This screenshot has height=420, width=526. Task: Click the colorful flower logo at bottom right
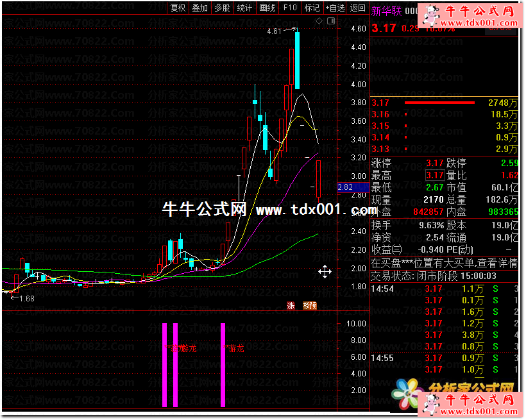click(x=409, y=394)
